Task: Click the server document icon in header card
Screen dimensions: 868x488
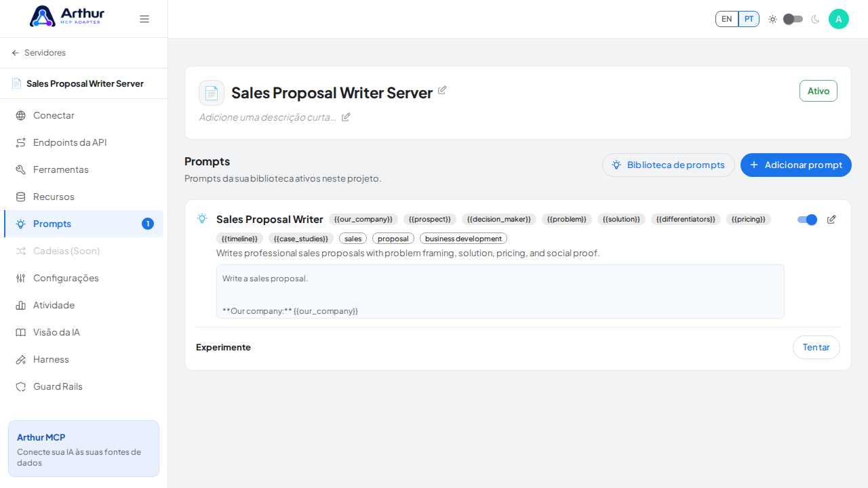Action: point(212,93)
